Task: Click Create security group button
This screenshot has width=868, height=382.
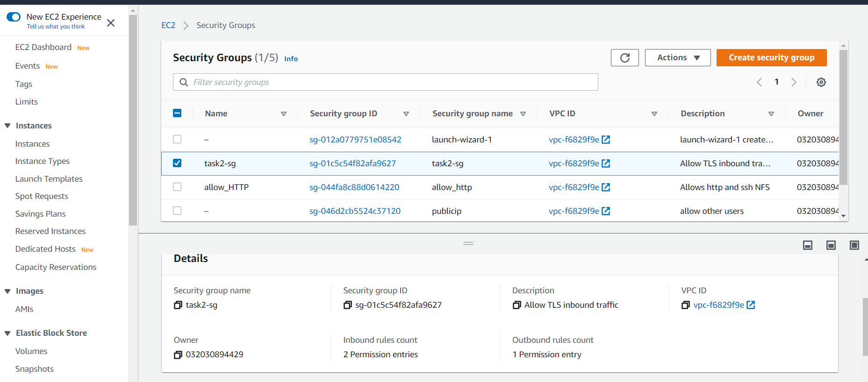Action: (771, 57)
